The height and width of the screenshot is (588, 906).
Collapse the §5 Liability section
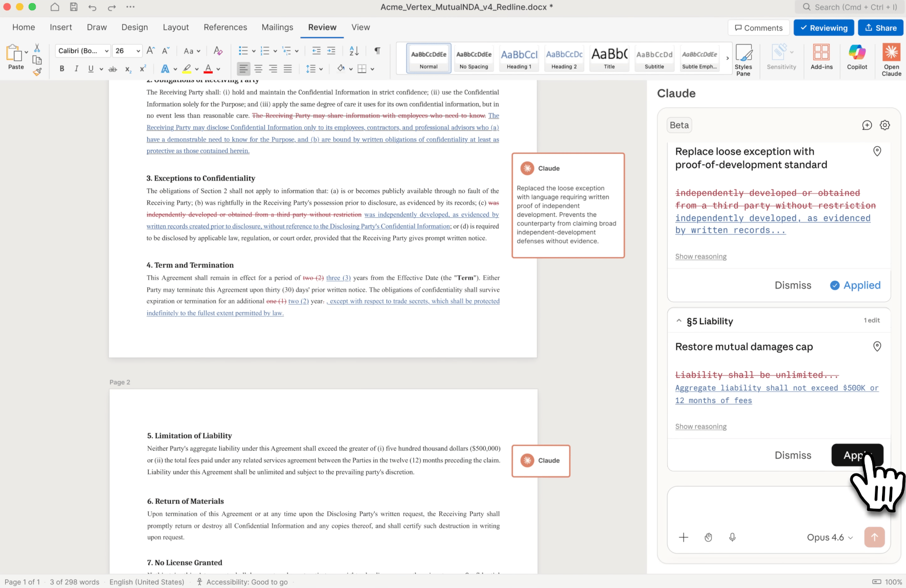pyautogui.click(x=680, y=321)
